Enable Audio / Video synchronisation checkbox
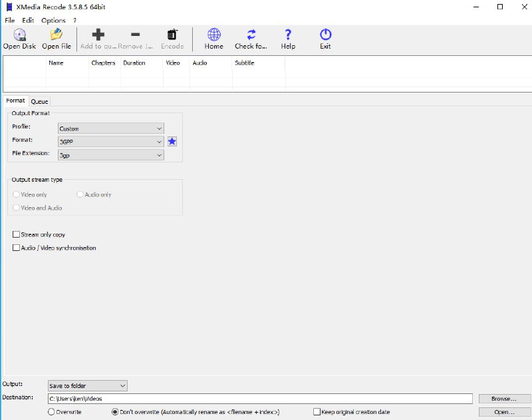The width and height of the screenshot is (532, 420). (x=16, y=248)
